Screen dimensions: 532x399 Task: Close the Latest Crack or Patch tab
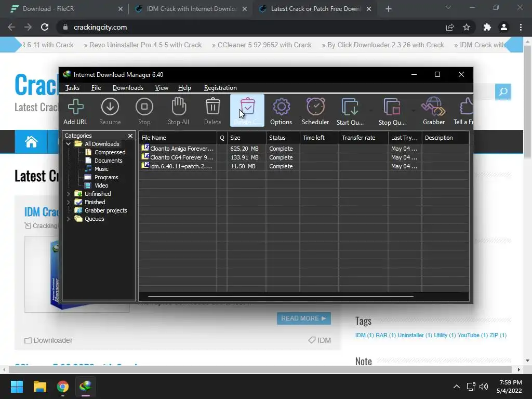click(x=369, y=9)
